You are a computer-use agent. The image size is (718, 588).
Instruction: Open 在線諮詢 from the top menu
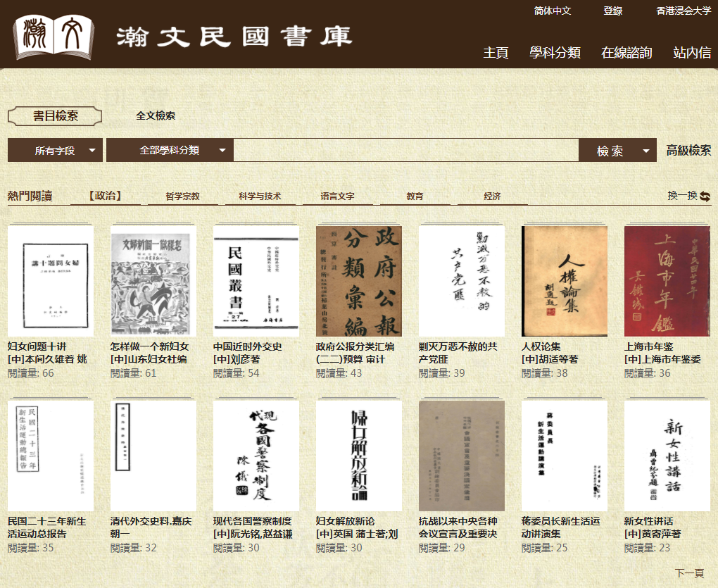tap(626, 53)
